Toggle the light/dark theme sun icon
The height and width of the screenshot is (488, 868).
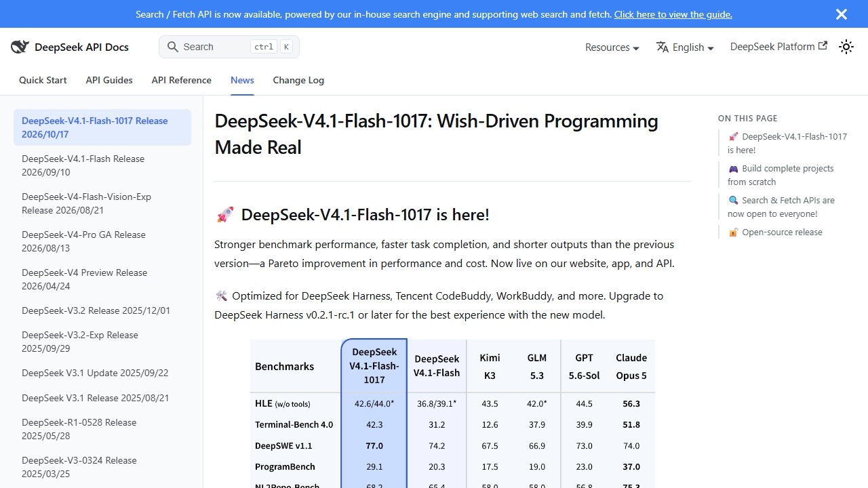coord(846,47)
